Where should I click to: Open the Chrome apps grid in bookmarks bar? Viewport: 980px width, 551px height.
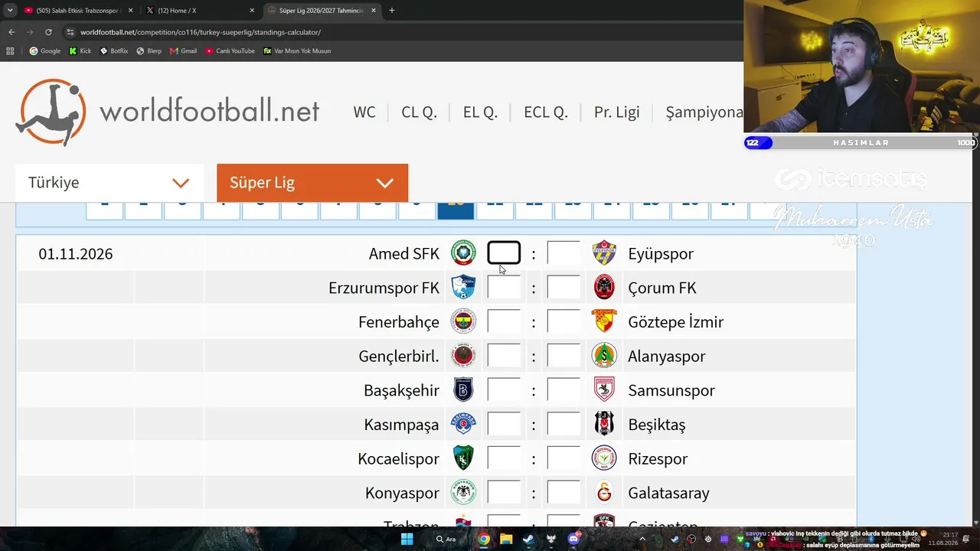tap(10, 51)
